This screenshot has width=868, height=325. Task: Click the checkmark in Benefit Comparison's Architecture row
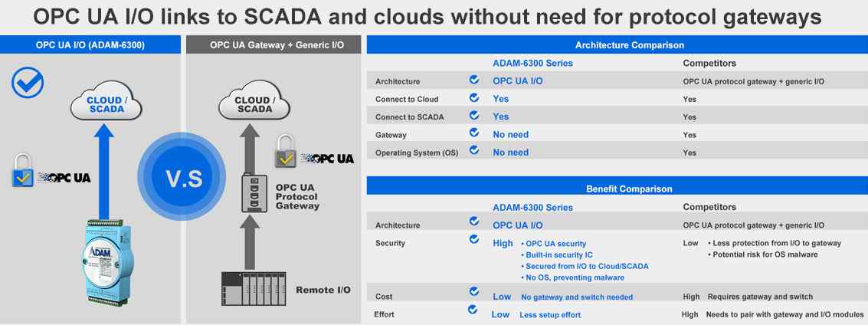(474, 221)
